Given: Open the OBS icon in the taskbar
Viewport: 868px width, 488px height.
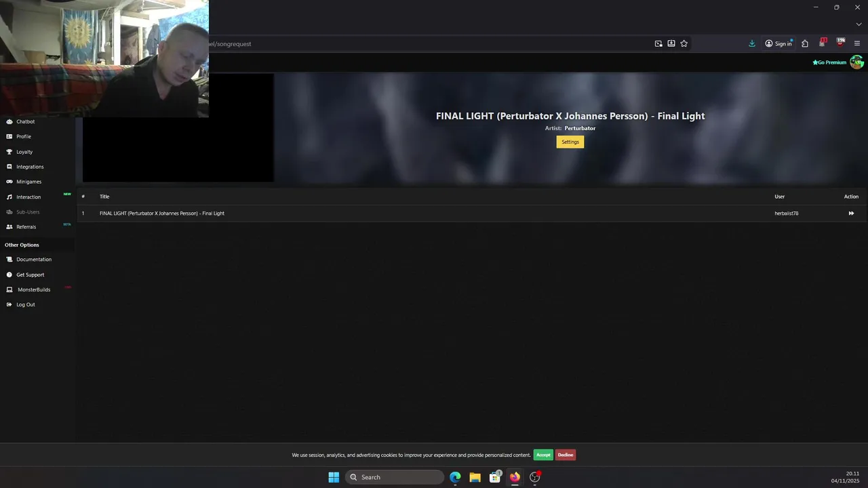Looking at the screenshot, I should coord(535,477).
